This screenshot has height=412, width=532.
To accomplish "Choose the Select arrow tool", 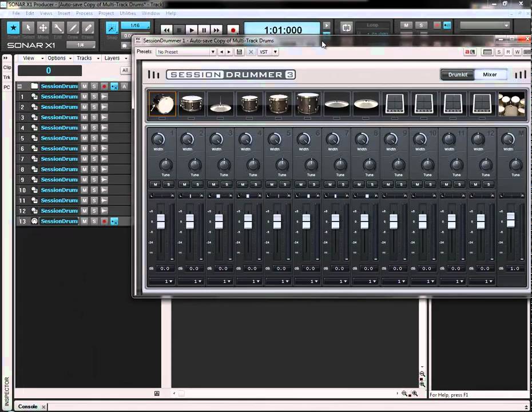I will coord(28,27).
